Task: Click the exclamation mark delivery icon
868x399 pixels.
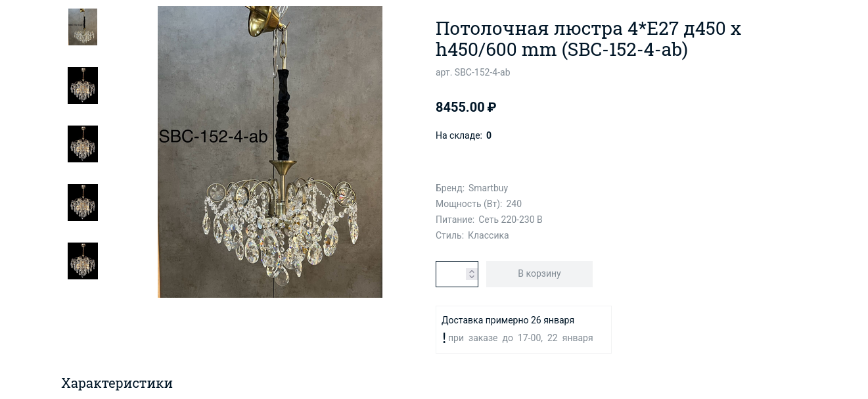Action: click(x=444, y=338)
